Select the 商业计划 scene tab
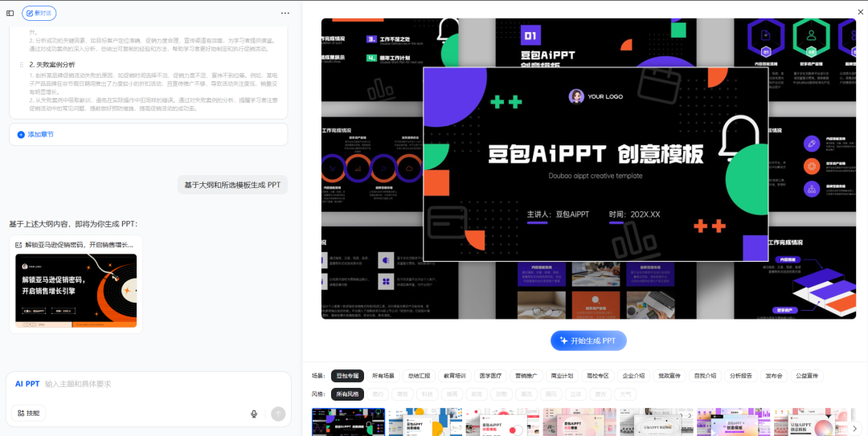Viewport: 868px width, 436px height. [562, 377]
